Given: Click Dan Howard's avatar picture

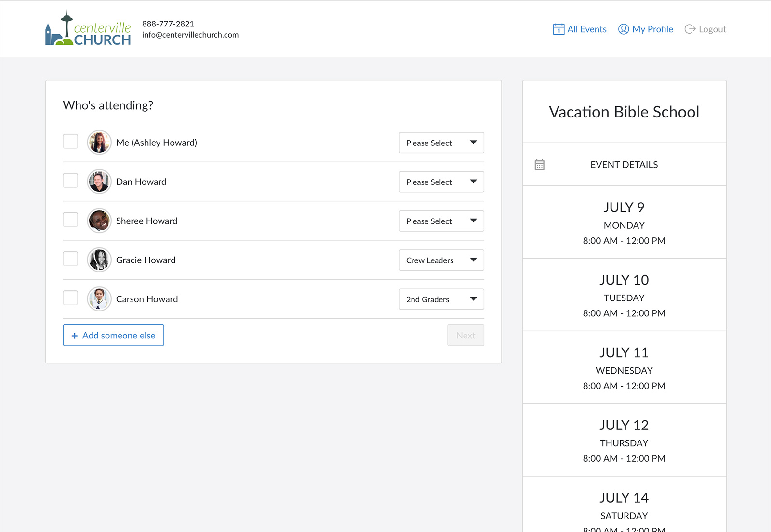Looking at the screenshot, I should click(x=99, y=182).
